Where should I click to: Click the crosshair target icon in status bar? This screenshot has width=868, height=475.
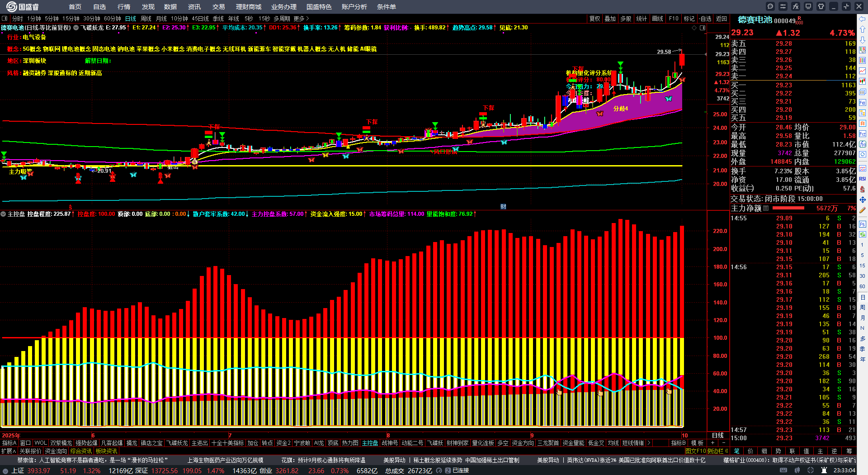[811, 470]
